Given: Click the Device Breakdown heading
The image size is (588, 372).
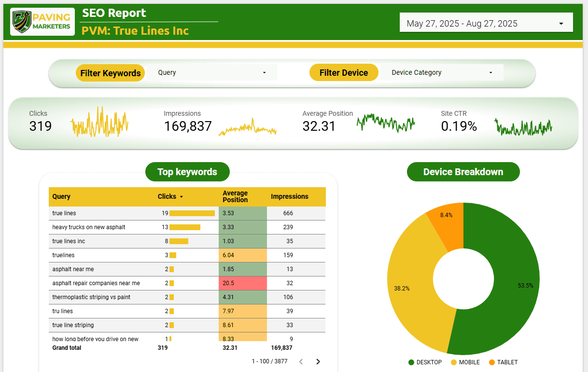Looking at the screenshot, I should pyautogui.click(x=463, y=172).
